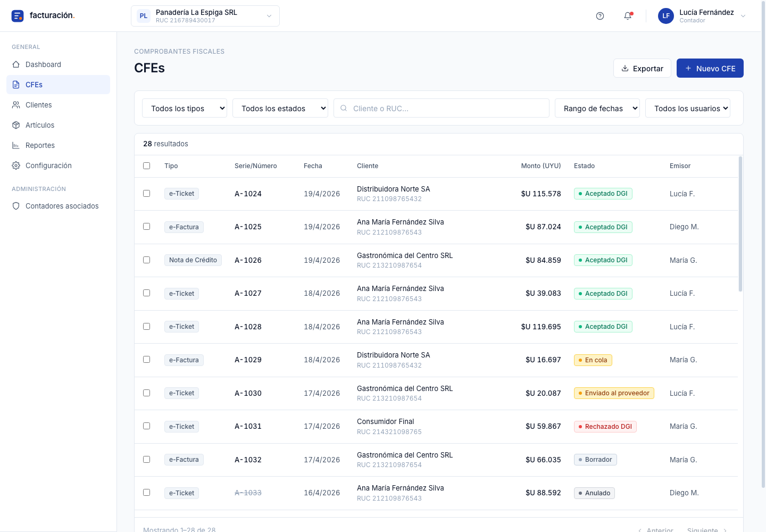This screenshot has width=766, height=532.
Task: Expand the Panadería La Espiga SRL company selector
Action: point(205,16)
